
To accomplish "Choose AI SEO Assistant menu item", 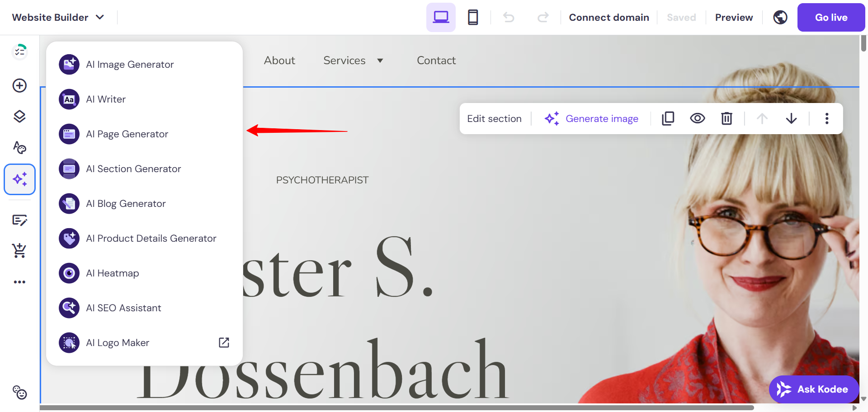I will tap(123, 308).
